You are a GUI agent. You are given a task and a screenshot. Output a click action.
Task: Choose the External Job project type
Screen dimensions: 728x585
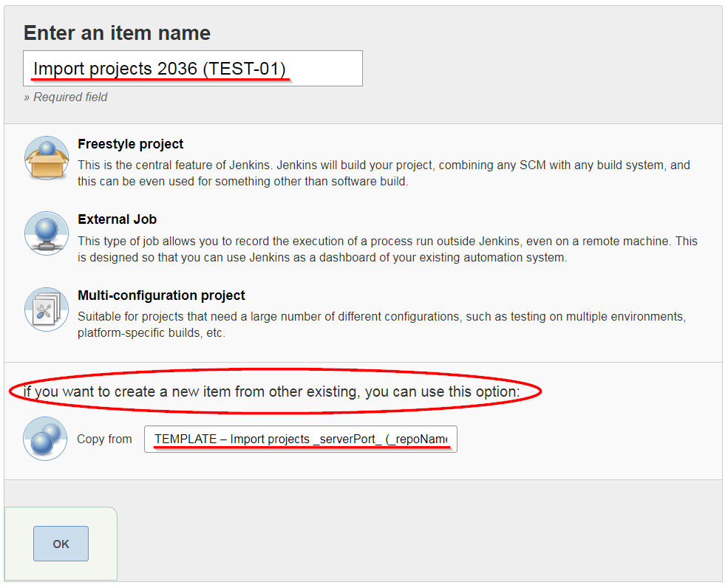pos(117,219)
